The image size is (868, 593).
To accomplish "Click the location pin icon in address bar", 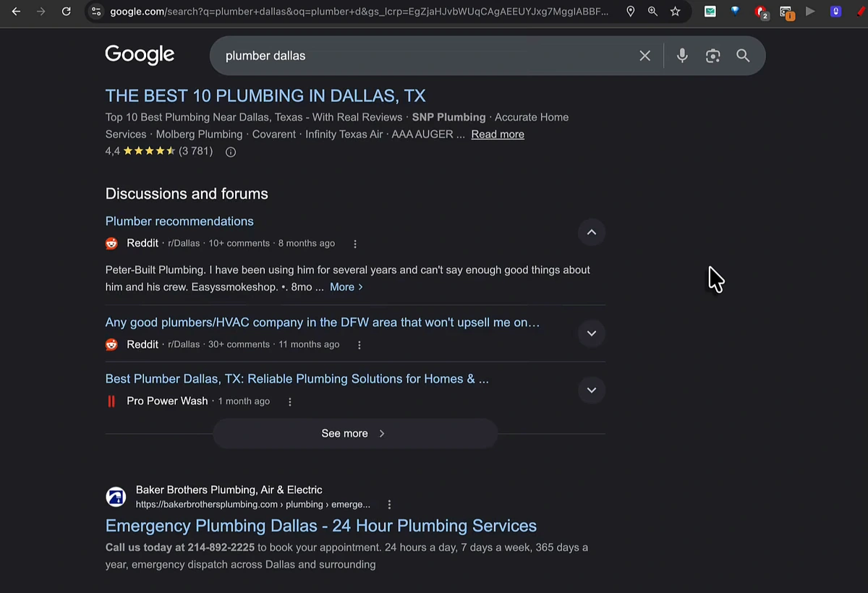I will point(631,12).
